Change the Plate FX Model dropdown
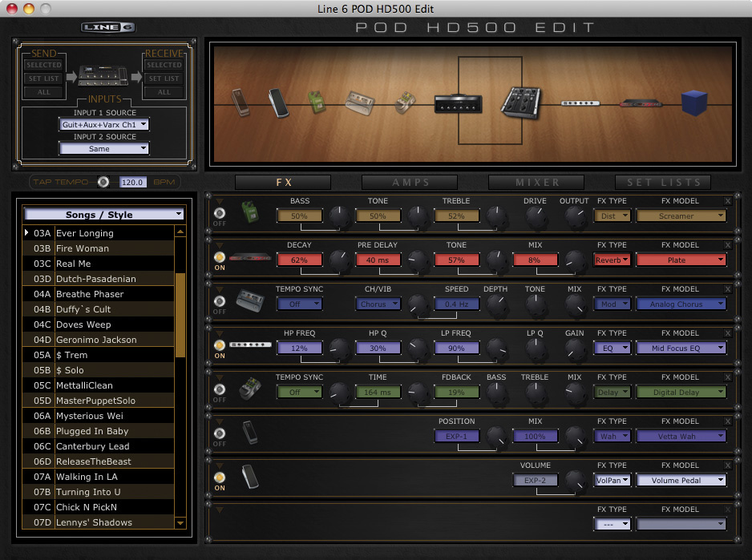Viewport: 752px width, 560px height. pos(681,260)
